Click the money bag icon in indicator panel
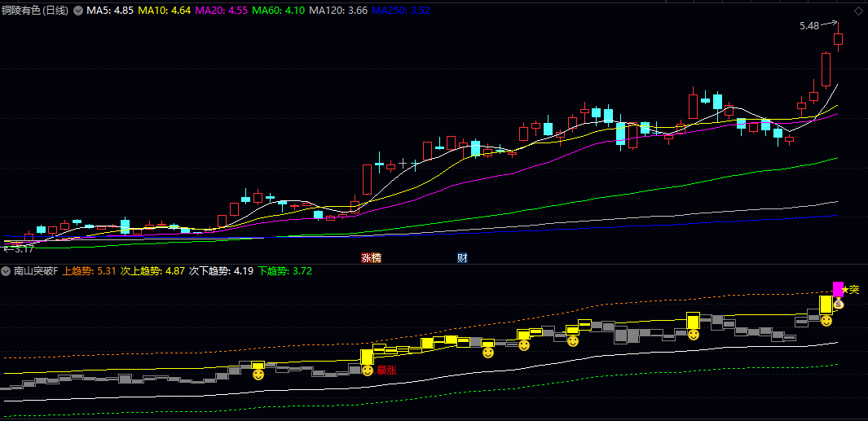 coord(839,303)
